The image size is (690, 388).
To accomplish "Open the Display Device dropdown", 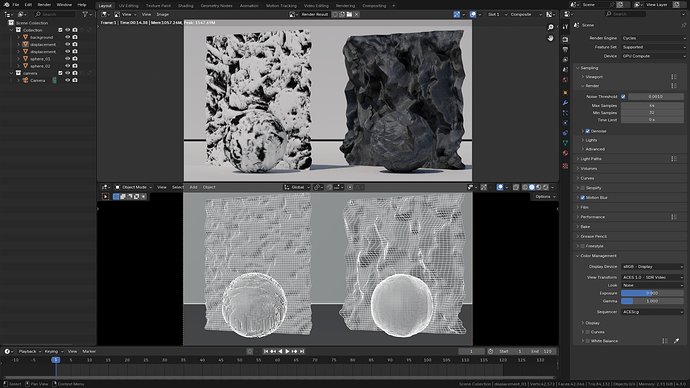I will coord(653,267).
